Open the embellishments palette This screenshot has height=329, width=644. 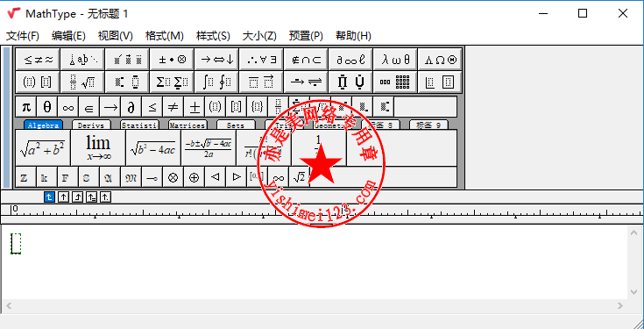point(127,60)
